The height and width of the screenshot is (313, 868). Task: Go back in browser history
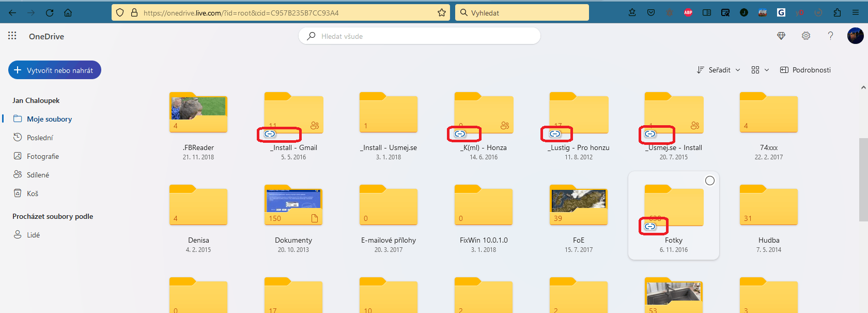[x=12, y=12]
